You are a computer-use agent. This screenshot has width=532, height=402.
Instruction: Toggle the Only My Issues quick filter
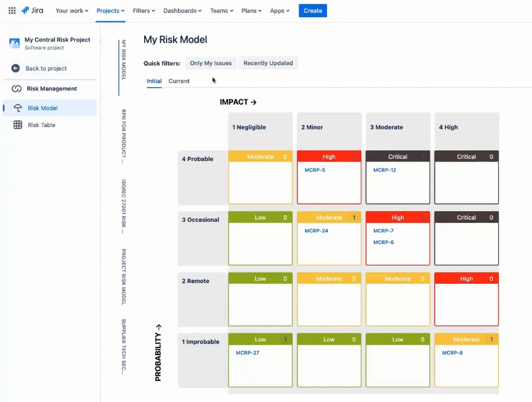coord(211,63)
